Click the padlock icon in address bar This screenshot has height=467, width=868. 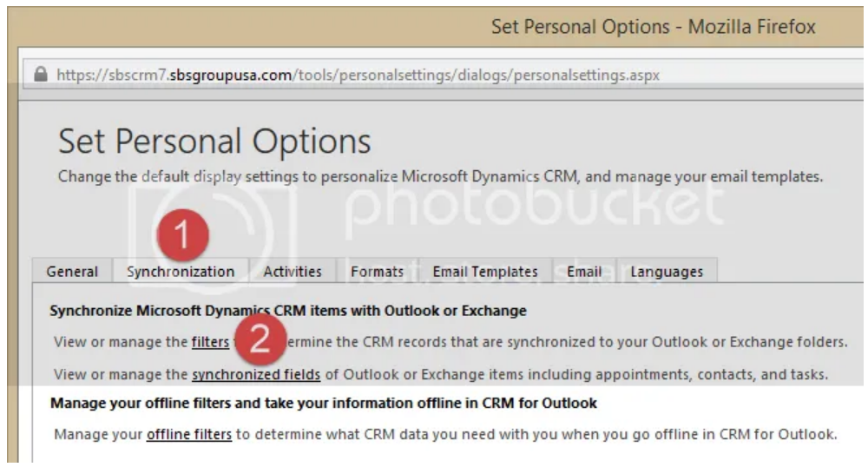point(41,74)
